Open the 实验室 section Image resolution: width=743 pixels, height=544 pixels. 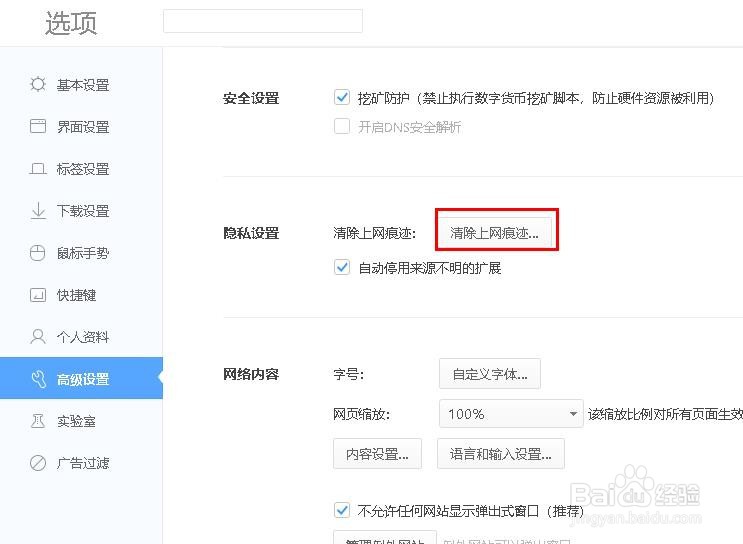coord(82,420)
